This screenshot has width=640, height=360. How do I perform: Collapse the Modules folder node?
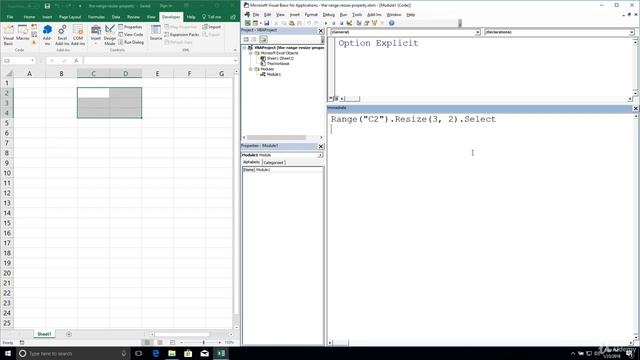[x=251, y=69]
